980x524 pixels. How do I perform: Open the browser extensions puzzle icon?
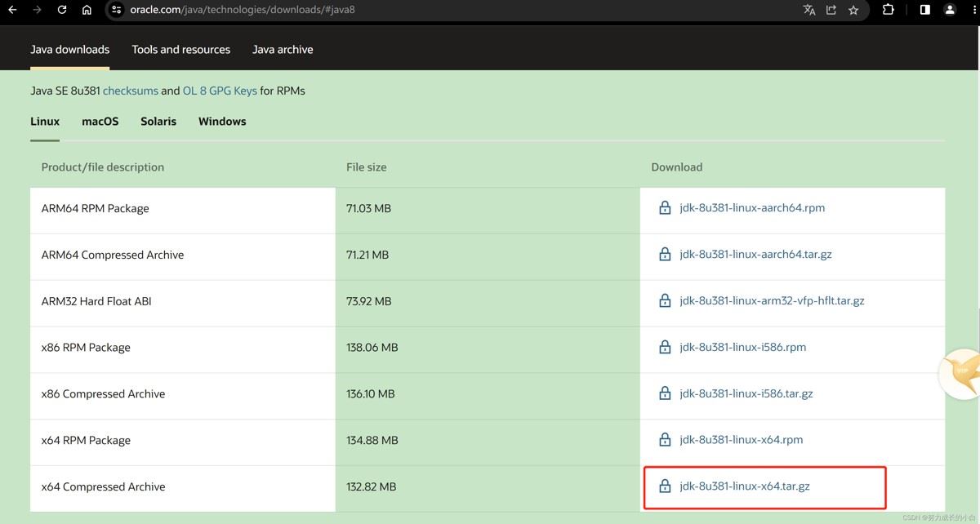889,10
